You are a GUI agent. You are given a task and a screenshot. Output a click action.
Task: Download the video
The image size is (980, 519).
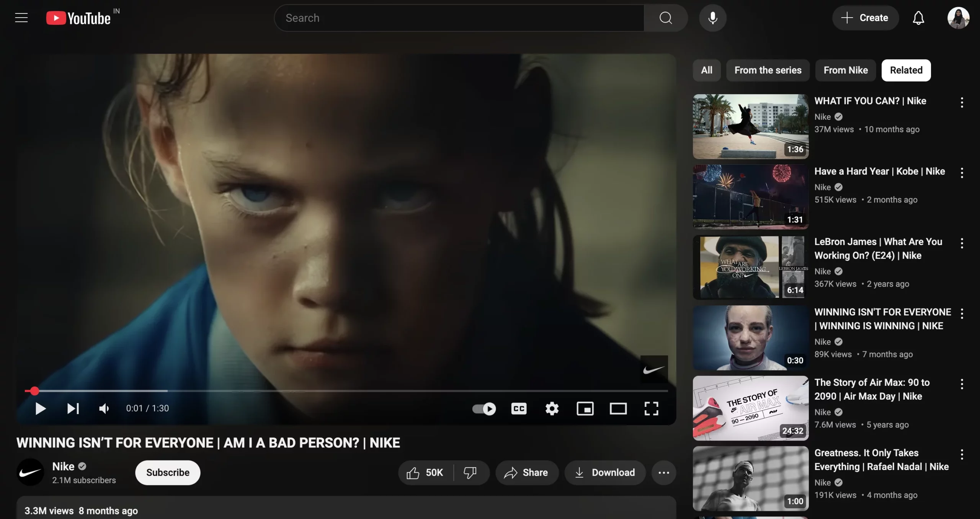point(605,473)
